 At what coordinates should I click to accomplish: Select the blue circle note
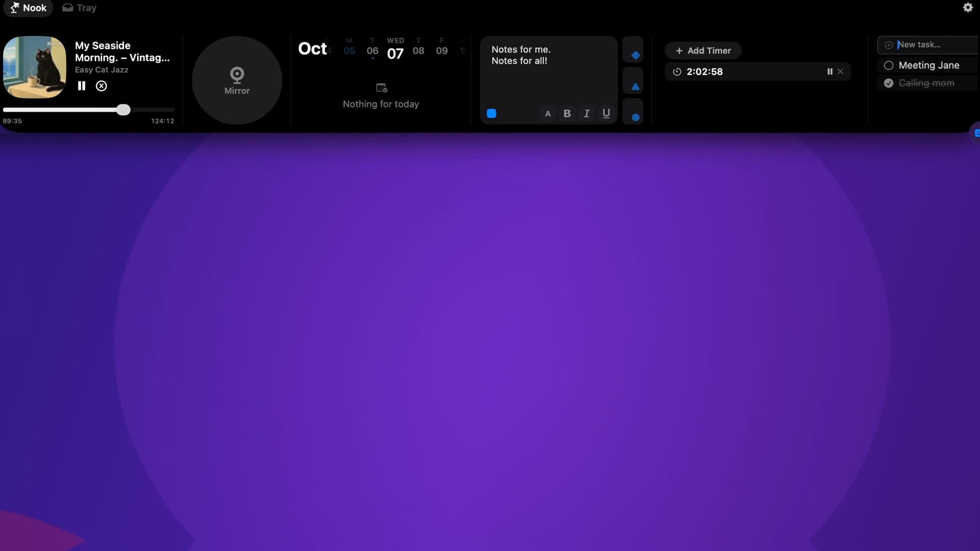[633, 111]
